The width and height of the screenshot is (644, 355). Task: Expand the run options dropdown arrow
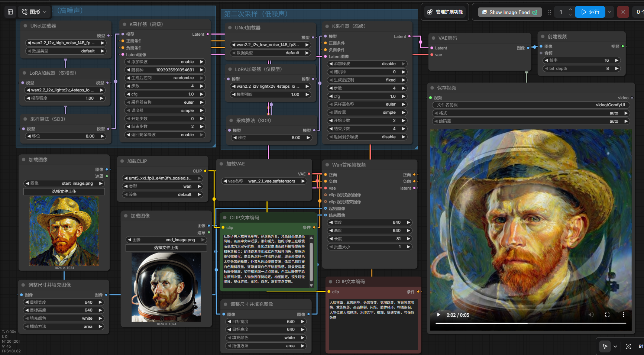(x=609, y=12)
